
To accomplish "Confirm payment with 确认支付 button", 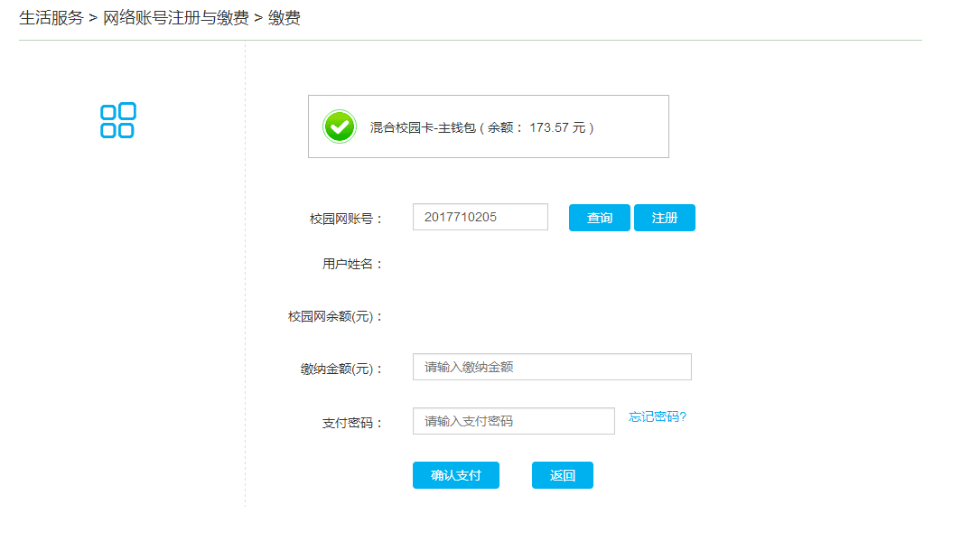I will click(456, 475).
